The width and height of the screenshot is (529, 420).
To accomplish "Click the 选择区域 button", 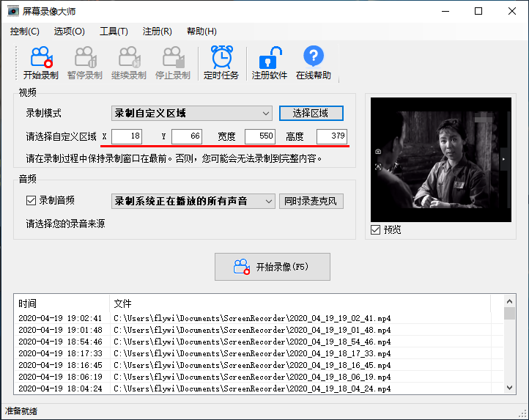I will coord(311,113).
